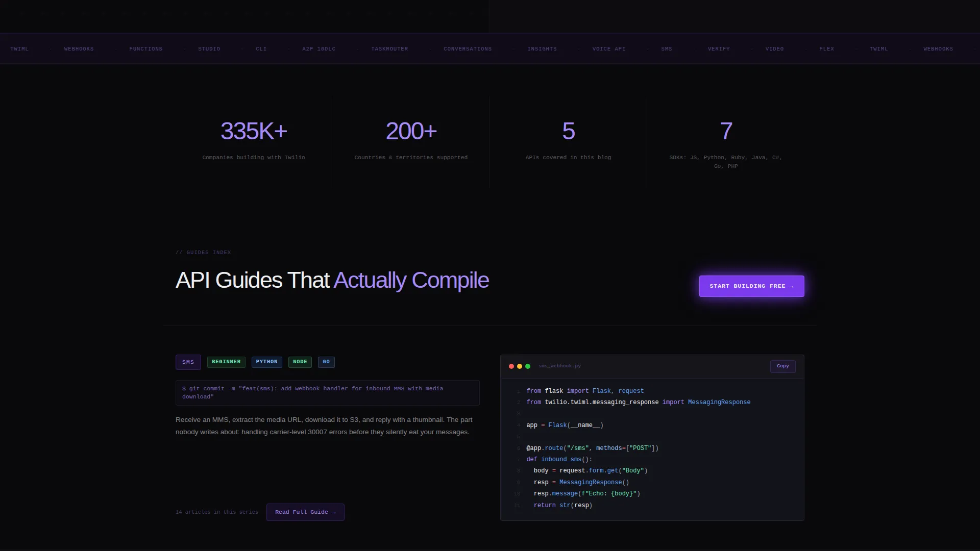This screenshot has height=551, width=980.
Task: Click the '// GUIDES INDEX' label
Action: coord(203,253)
